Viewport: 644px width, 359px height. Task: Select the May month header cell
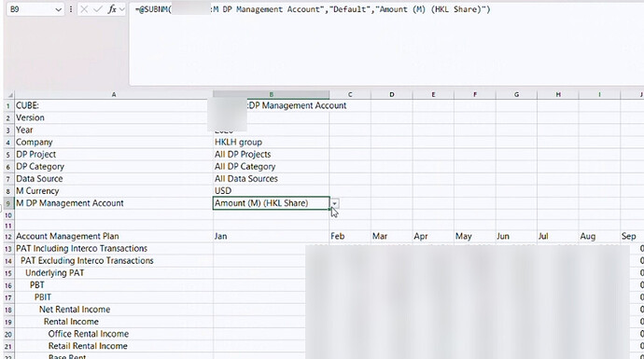coord(475,236)
